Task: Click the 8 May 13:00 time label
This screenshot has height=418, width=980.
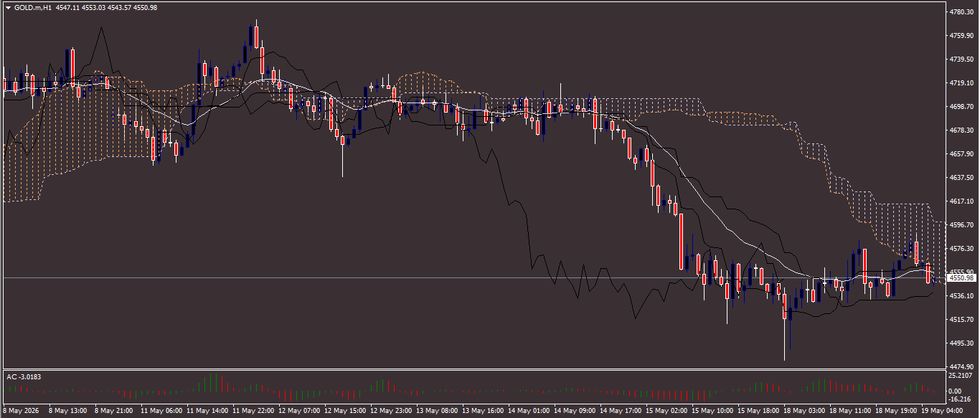Action: pos(67,412)
